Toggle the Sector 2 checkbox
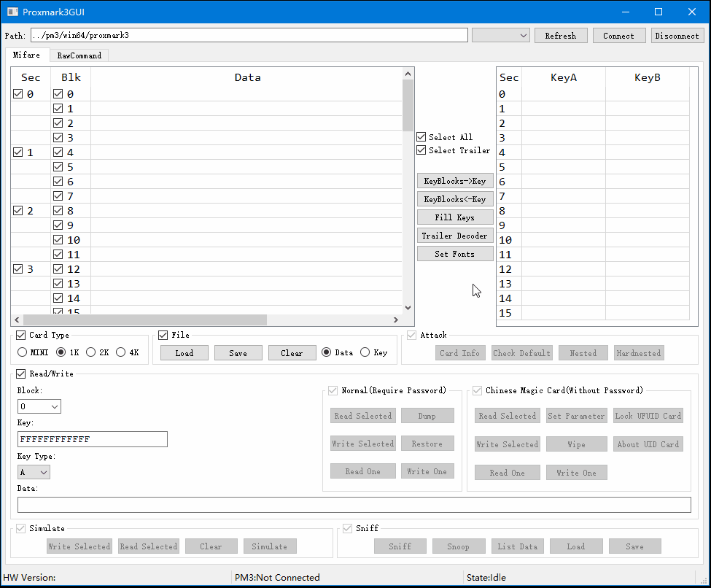This screenshot has height=588, width=711. pos(18,211)
